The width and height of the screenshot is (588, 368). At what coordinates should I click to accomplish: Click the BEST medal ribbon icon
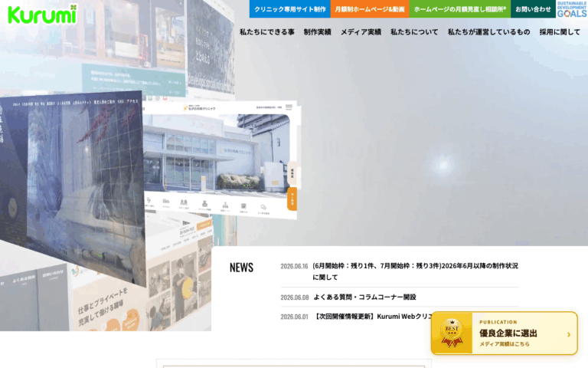pos(452,333)
